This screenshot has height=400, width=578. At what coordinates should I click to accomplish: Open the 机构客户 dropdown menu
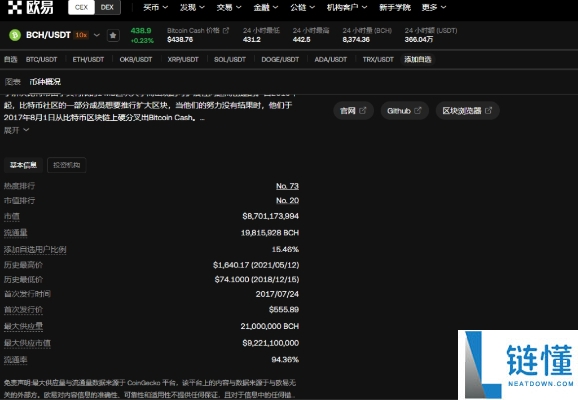click(x=347, y=7)
